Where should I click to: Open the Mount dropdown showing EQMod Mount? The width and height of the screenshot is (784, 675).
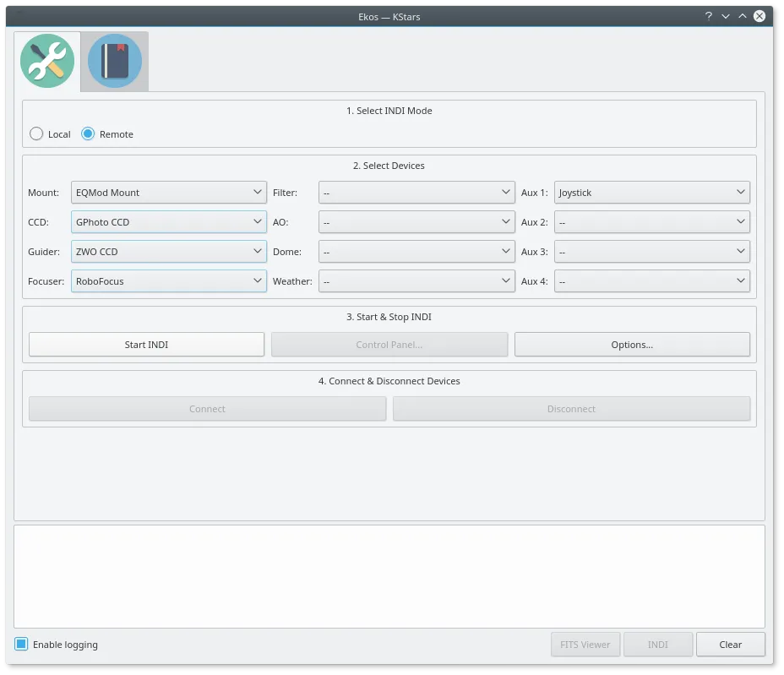(x=168, y=193)
